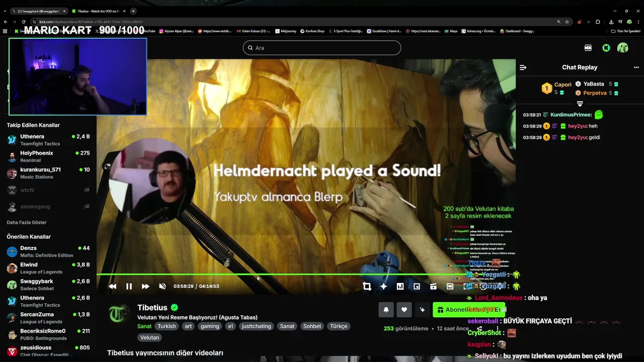Open the Tüm Yer İşaretleri folder
Screen dimensions: 644x362
tap(626, 31)
